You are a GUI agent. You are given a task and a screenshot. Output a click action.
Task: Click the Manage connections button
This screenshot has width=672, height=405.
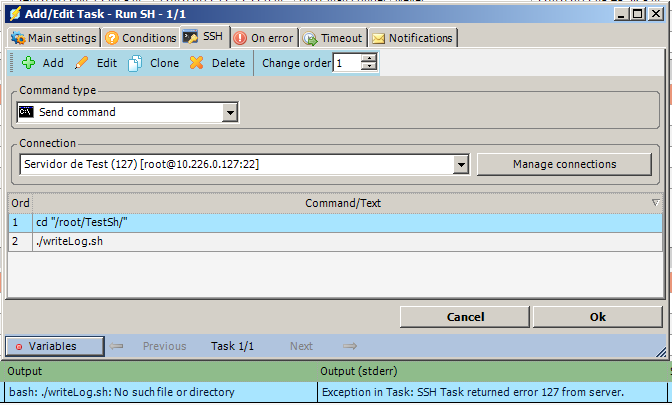(x=564, y=164)
